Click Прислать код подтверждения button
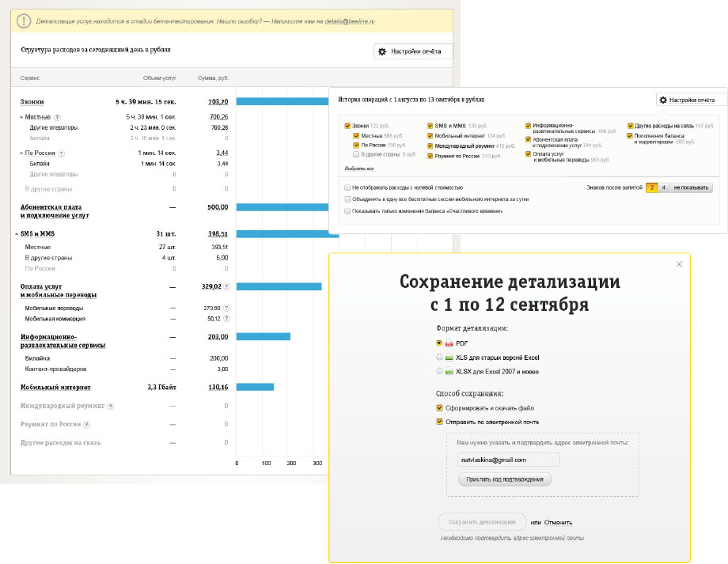The image size is (728, 564). [505, 479]
